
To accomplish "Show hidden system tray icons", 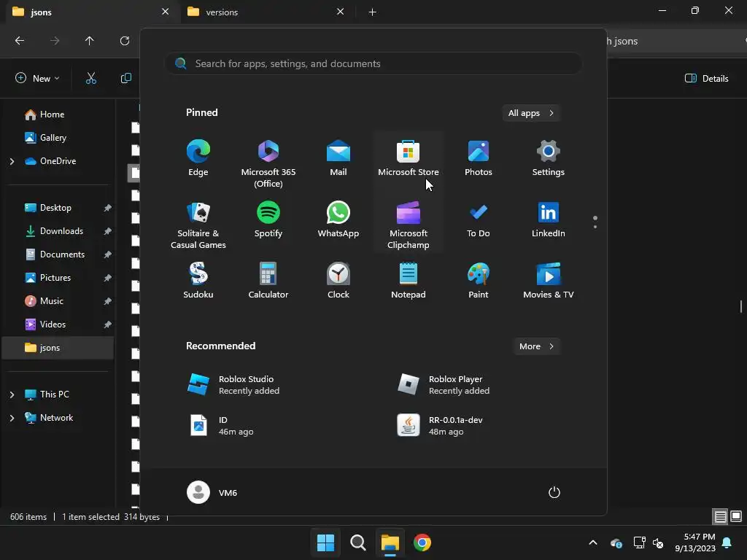I will pyautogui.click(x=593, y=542).
